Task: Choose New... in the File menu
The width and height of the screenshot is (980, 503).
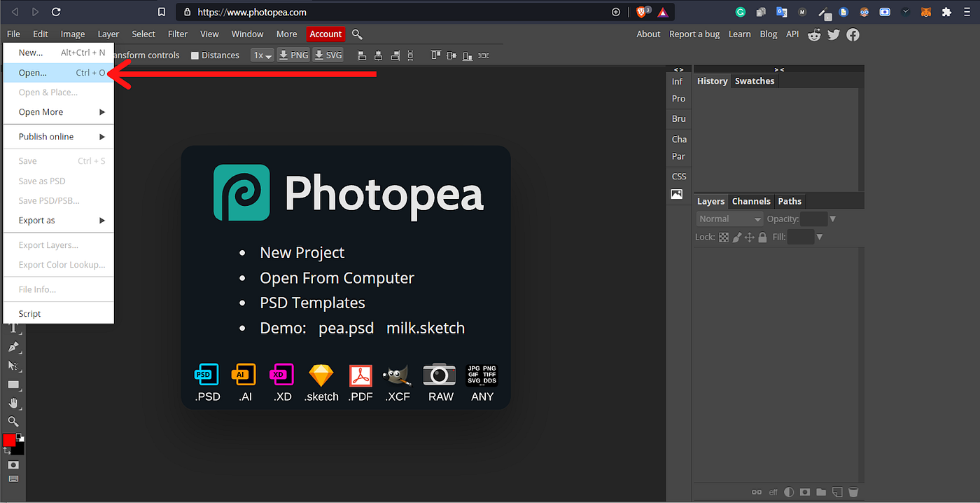Action: coord(59,53)
